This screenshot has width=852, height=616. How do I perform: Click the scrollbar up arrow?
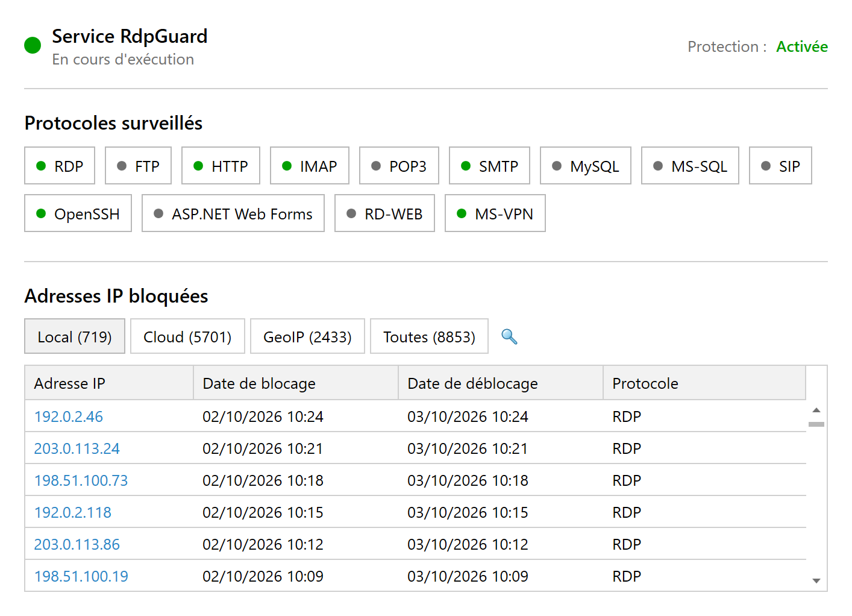click(816, 410)
